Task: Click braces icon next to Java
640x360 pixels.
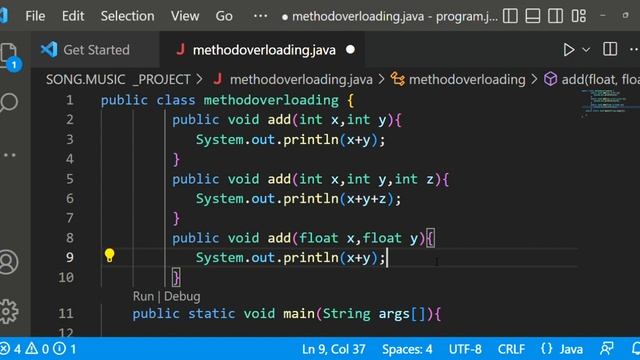Action: tap(547, 349)
